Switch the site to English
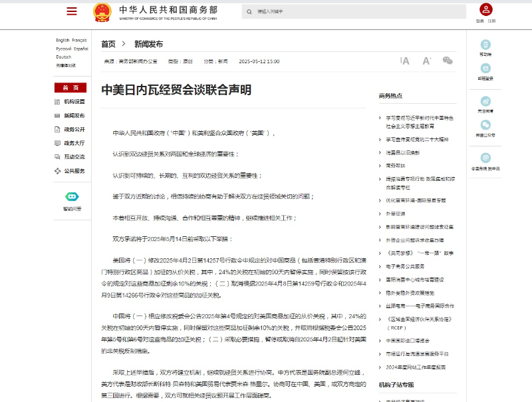This screenshot has width=532, height=402. pos(63,40)
